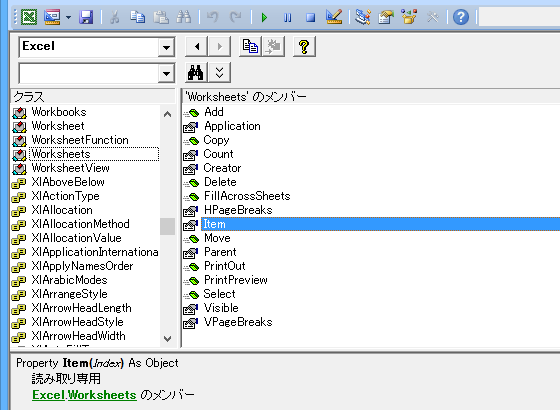Click the Redo arrow icon

coord(236,17)
